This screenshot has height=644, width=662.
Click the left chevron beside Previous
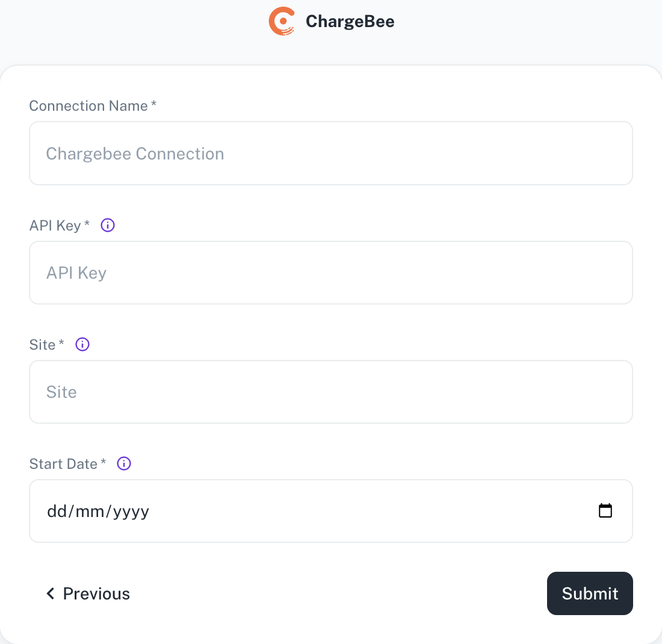[50, 593]
